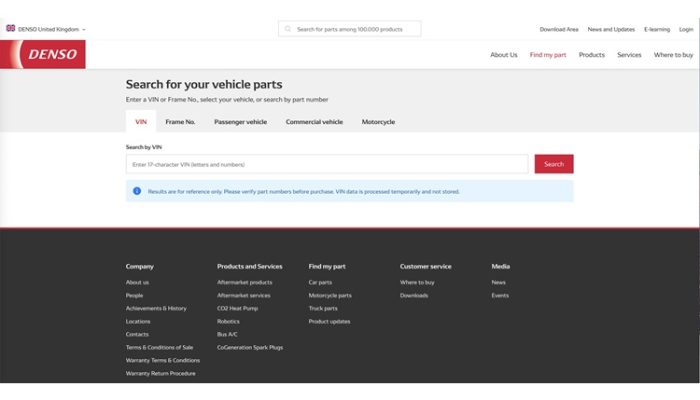
Task: Open CO2 Heat Pump footer link
Action: [238, 308]
